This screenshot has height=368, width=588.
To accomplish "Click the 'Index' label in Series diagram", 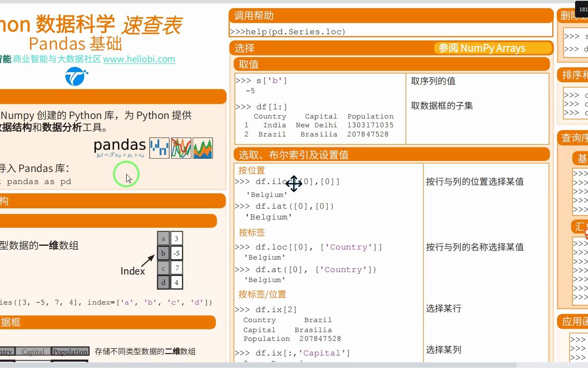I will click(x=133, y=271).
